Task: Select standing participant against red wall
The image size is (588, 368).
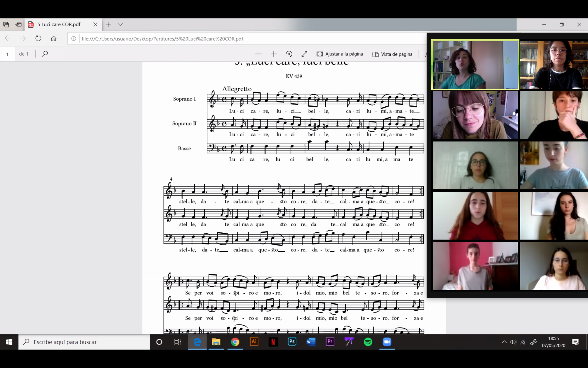Action: tap(475, 266)
